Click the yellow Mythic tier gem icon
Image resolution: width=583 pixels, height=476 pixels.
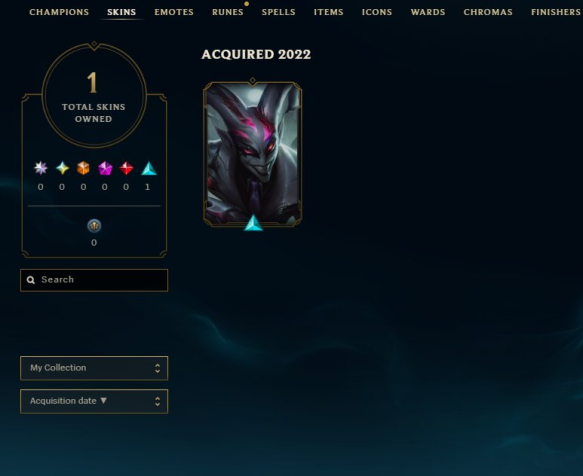(x=62, y=168)
